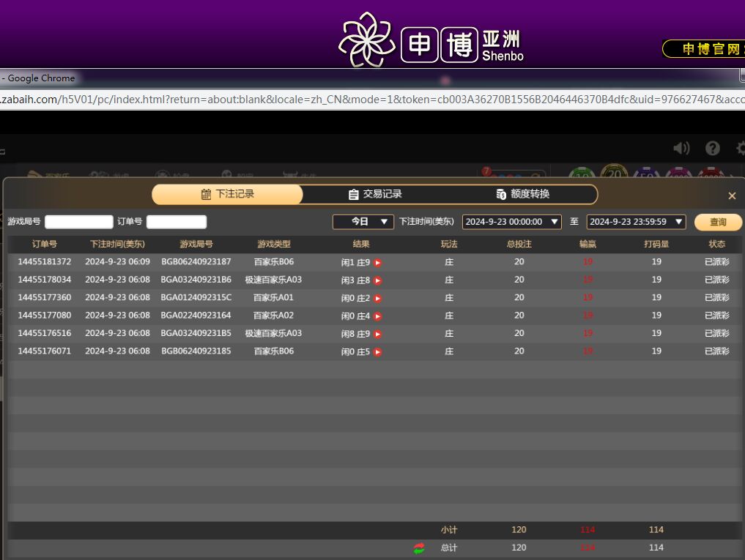745x560 pixels.
Task: Click the 查询 search button
Action: (718, 223)
